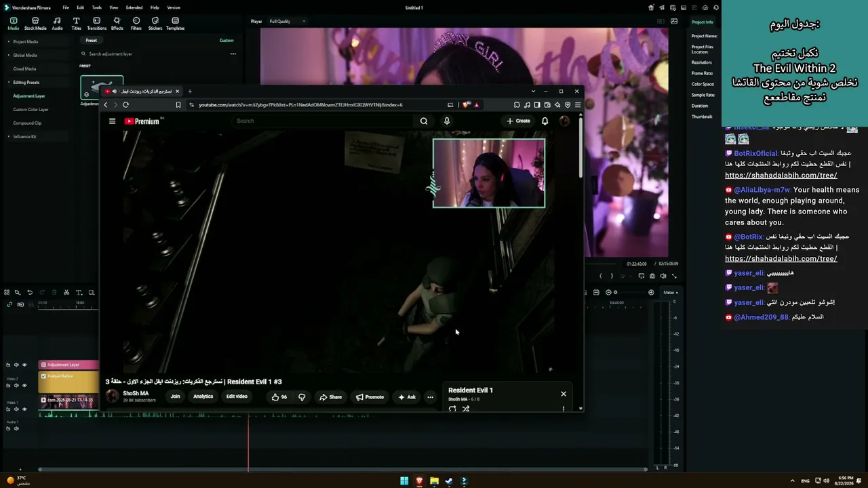Mute the Video 1 track
Screen dimensions: 868x488
pyautogui.click(x=16, y=409)
